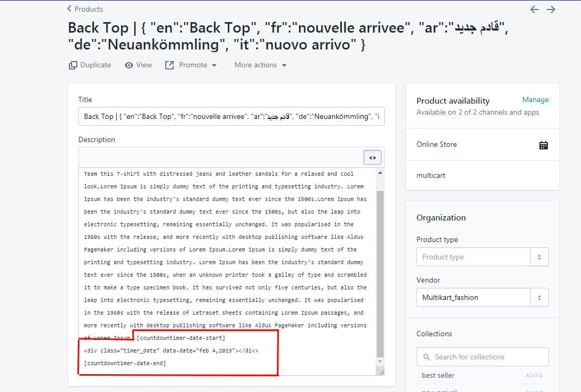
Task: Click the Manage link for Product availability
Action: tap(535, 99)
